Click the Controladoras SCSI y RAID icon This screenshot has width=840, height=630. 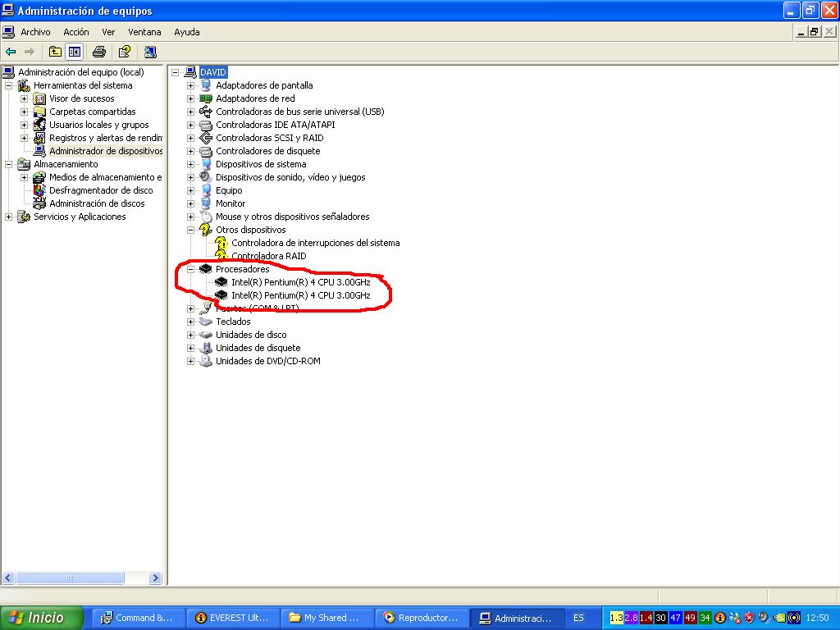pos(206,138)
